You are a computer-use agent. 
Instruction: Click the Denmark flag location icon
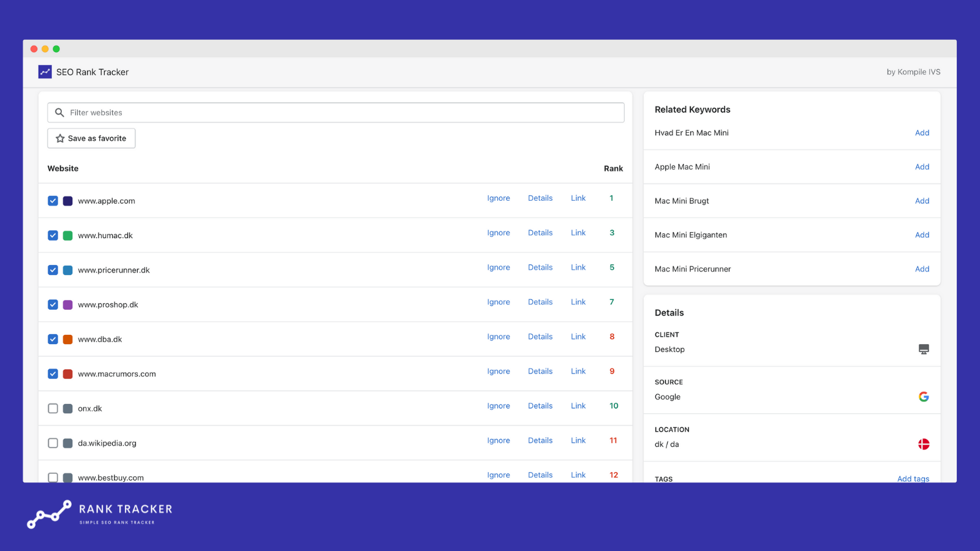[x=924, y=444]
